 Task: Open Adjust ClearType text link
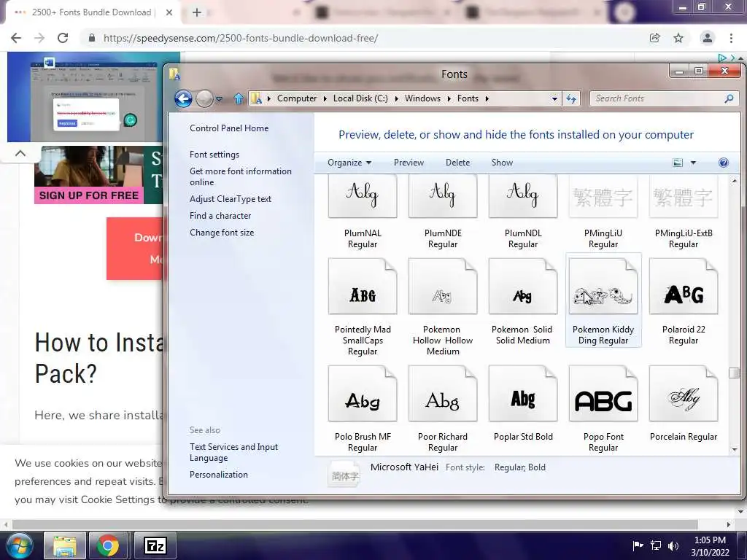pos(231,199)
